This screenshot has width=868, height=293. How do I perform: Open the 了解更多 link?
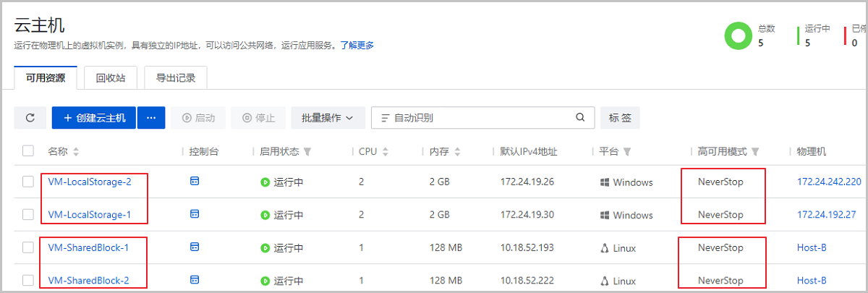[357, 46]
